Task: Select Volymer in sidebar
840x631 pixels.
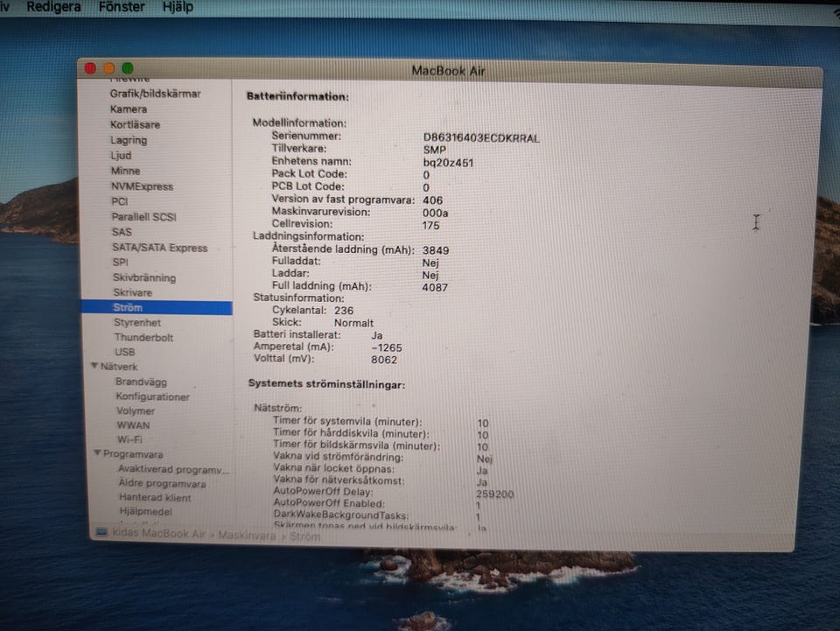Action: tap(136, 410)
